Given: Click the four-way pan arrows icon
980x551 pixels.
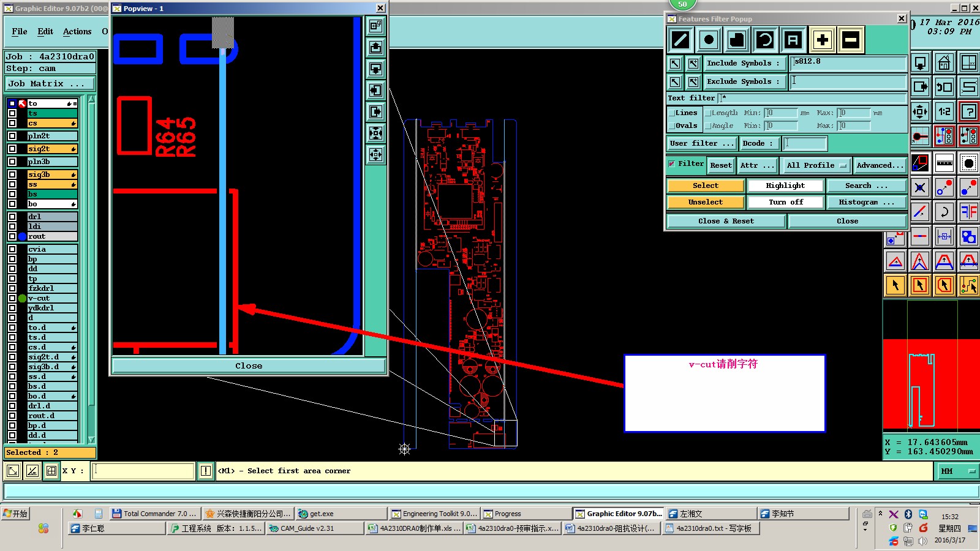Looking at the screenshot, I should pyautogui.click(x=920, y=111).
